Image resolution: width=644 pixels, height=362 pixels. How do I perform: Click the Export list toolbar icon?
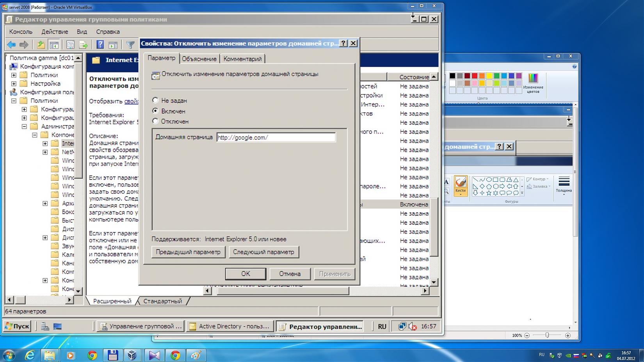point(83,45)
